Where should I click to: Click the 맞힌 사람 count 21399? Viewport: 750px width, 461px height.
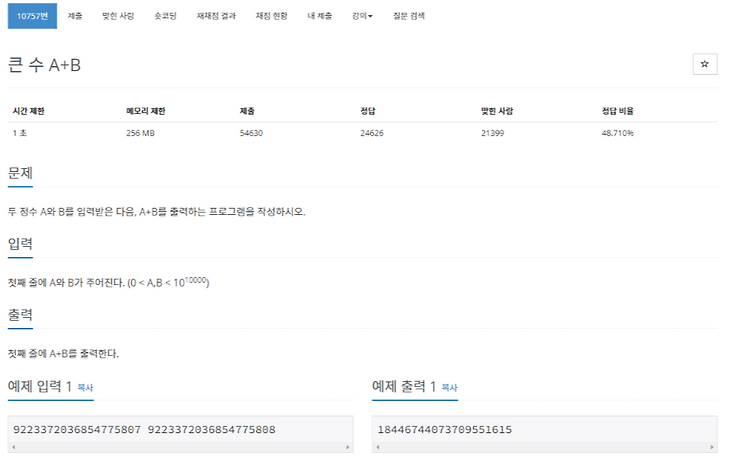(492, 133)
